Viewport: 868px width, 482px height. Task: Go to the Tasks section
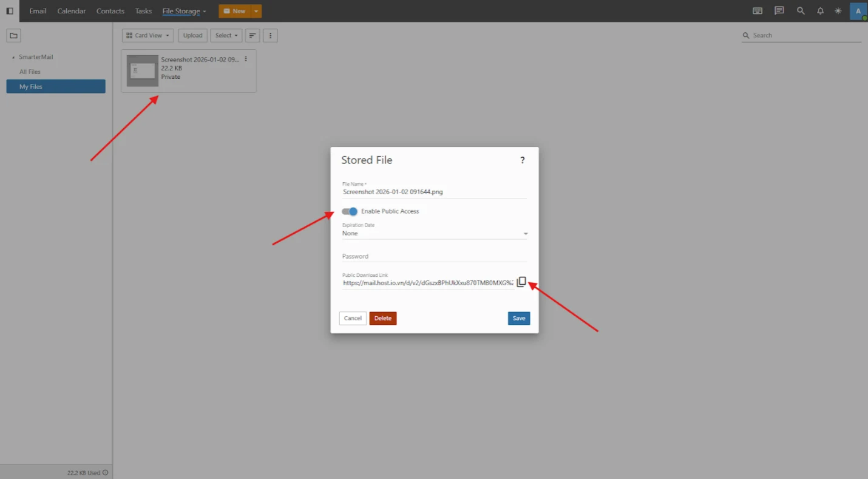click(143, 11)
